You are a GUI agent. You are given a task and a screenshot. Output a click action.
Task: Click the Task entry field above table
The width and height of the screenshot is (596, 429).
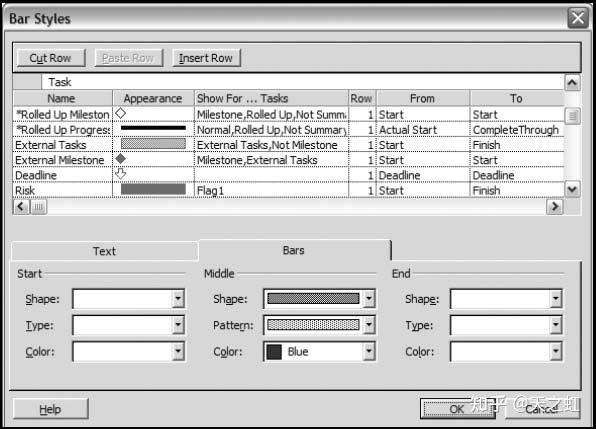click(x=303, y=82)
